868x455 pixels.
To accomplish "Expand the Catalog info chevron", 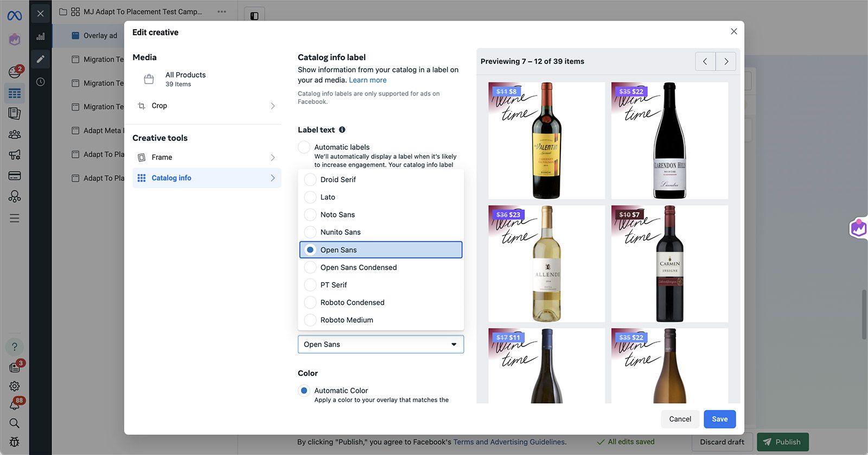I will coord(273,178).
